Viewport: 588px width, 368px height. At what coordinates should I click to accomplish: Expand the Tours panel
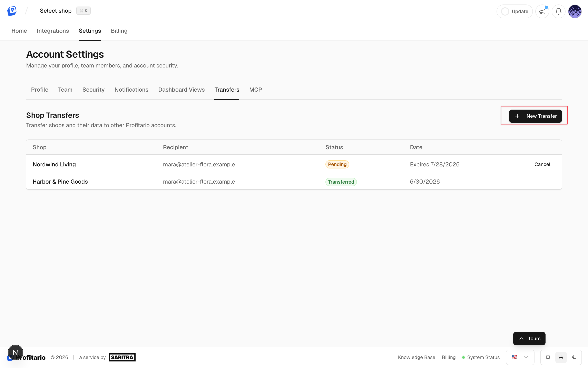click(529, 338)
